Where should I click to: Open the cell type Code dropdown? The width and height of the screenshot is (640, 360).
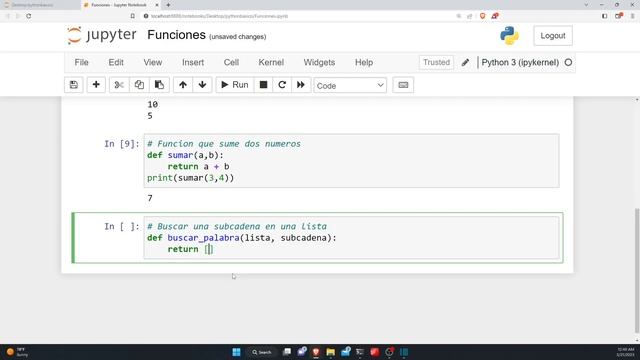350,85
